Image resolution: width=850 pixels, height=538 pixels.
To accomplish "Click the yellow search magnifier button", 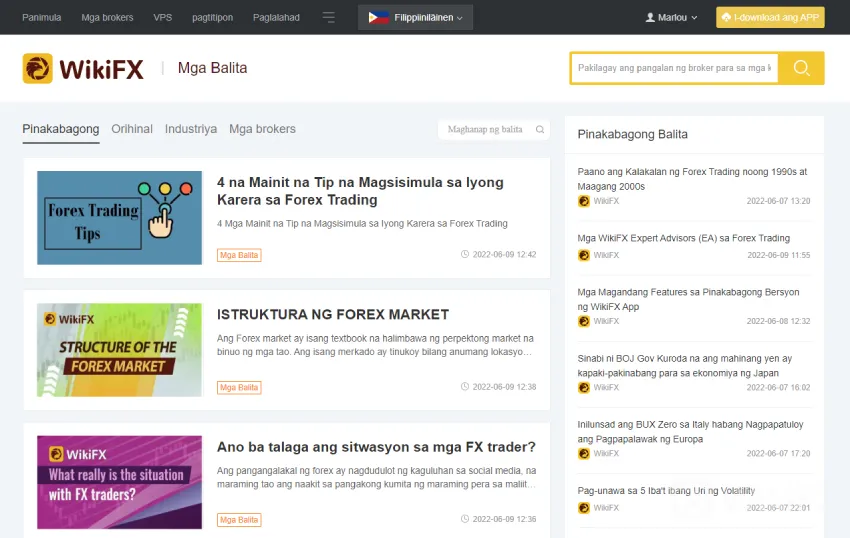I will (x=801, y=68).
